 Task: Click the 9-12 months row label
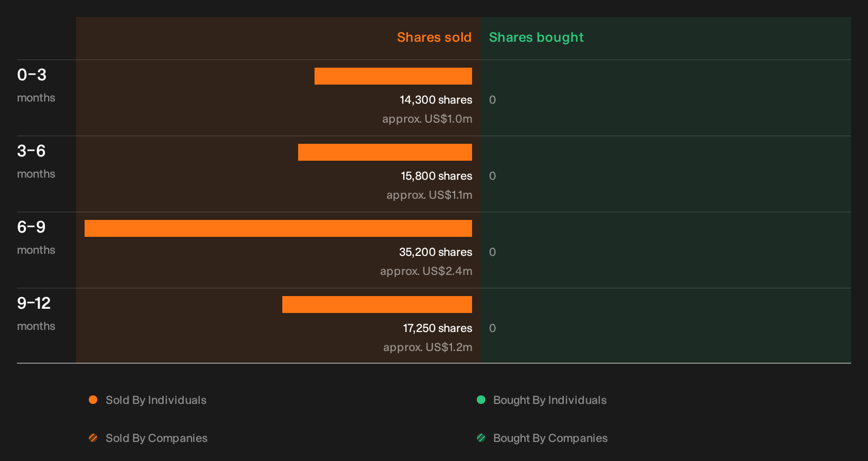(36, 314)
